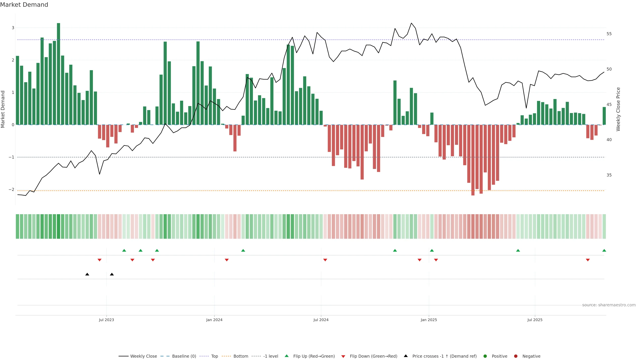The height and width of the screenshot is (362, 644).
Task: Click the source: sharemaestro.com text
Action: pyautogui.click(x=609, y=305)
